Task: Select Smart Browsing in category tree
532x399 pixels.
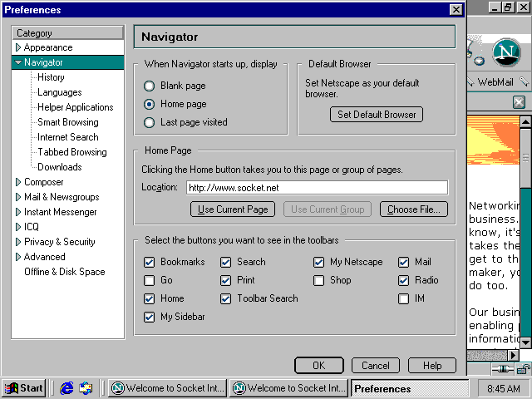Action: tap(68, 122)
